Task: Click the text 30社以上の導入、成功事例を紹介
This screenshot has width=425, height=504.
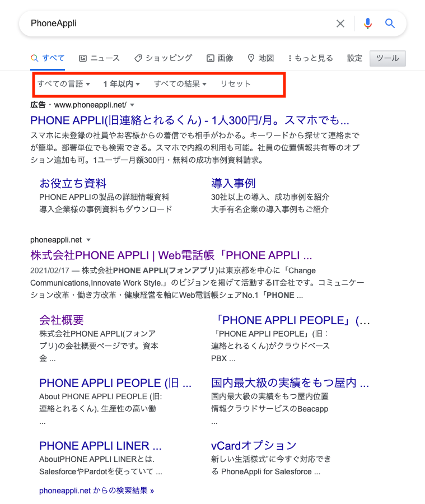Action: (x=270, y=197)
